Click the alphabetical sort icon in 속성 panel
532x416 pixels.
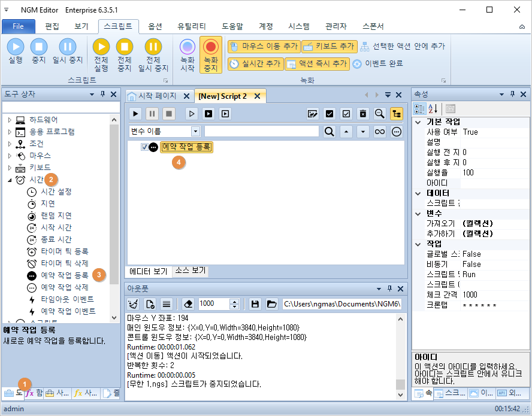(433, 109)
